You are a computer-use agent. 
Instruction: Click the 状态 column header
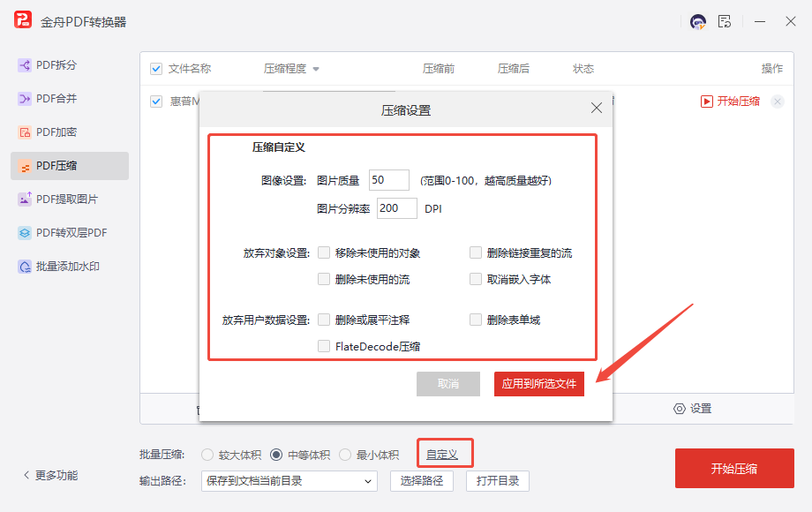pos(583,69)
